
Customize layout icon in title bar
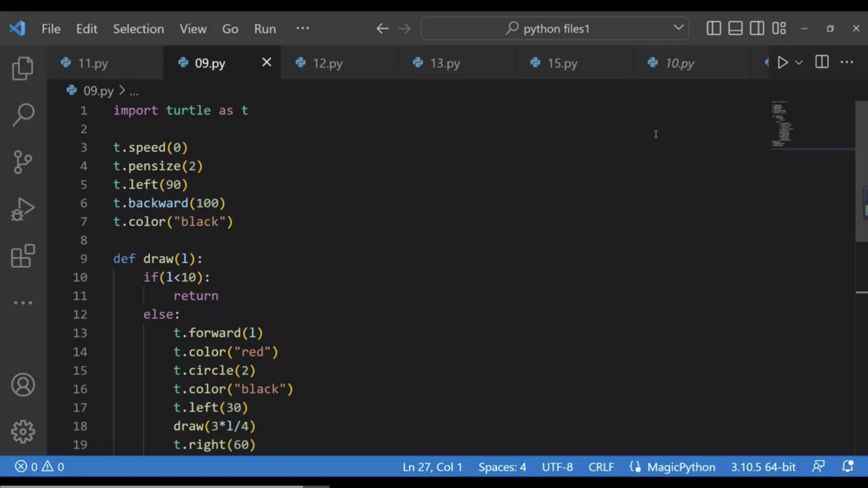pos(779,29)
